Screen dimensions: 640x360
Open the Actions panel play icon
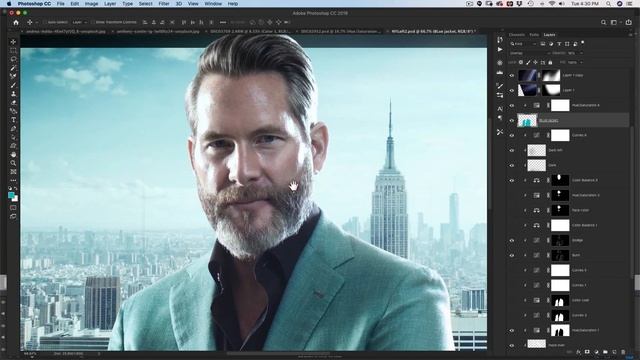[500, 49]
